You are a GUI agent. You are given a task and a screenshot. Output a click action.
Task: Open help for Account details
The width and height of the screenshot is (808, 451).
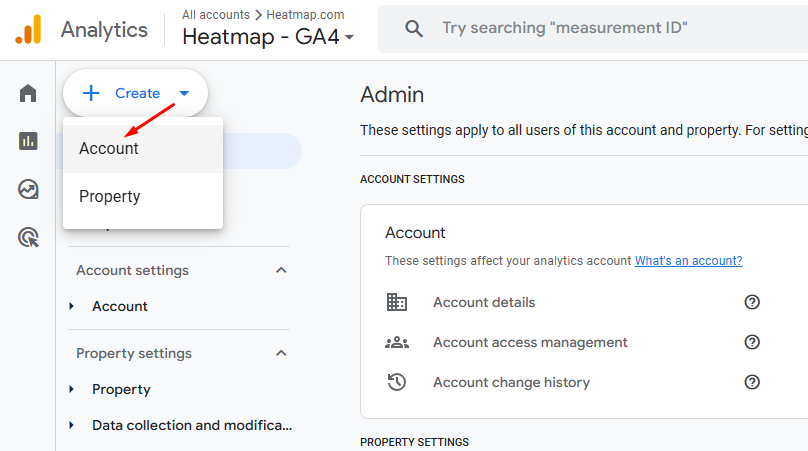pos(752,302)
